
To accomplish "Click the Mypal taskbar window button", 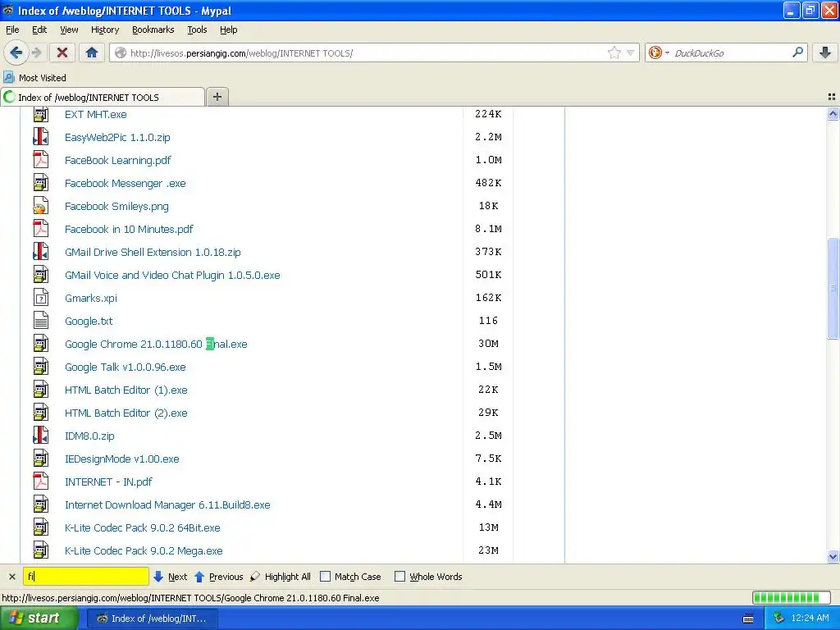I will point(152,619).
